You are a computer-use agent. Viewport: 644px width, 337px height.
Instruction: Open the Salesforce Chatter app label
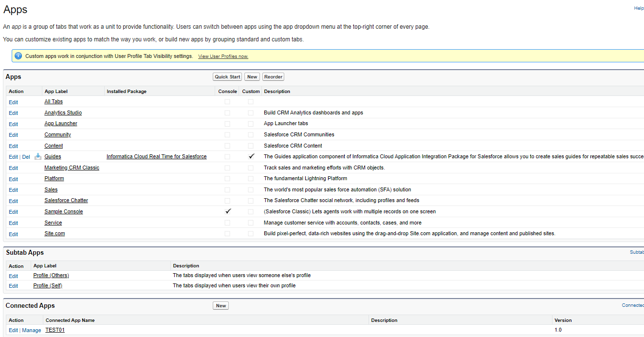click(x=66, y=200)
